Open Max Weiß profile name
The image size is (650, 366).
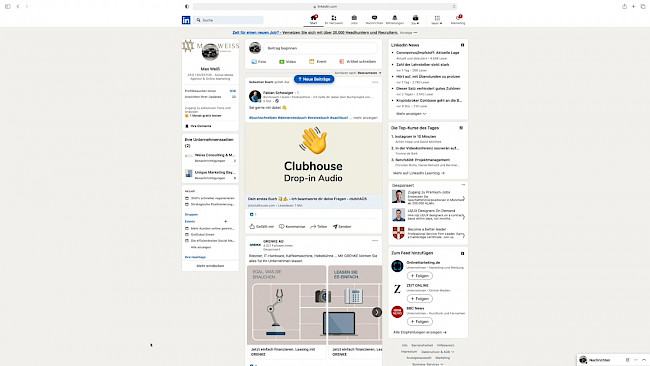pyautogui.click(x=210, y=69)
